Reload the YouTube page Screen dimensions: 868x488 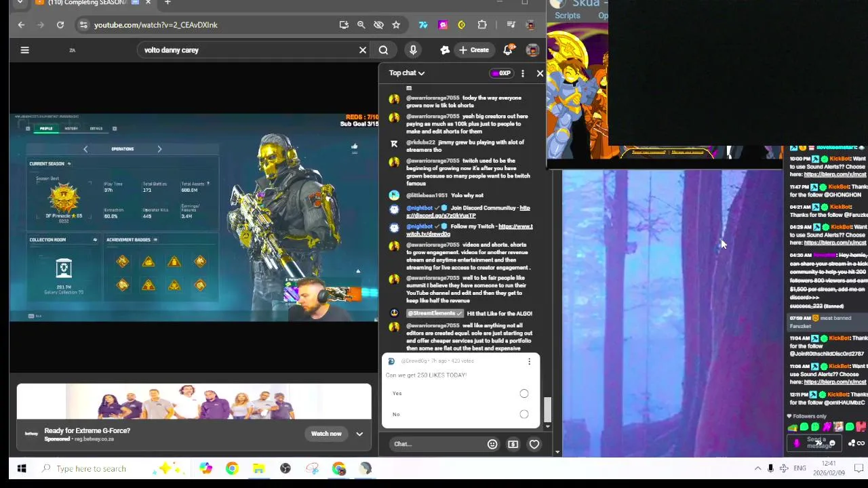click(x=60, y=25)
